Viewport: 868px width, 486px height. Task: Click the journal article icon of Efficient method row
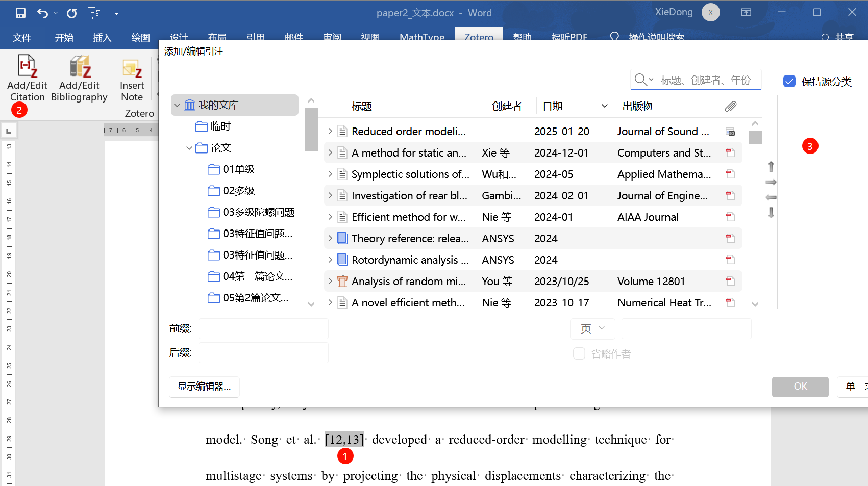343,217
